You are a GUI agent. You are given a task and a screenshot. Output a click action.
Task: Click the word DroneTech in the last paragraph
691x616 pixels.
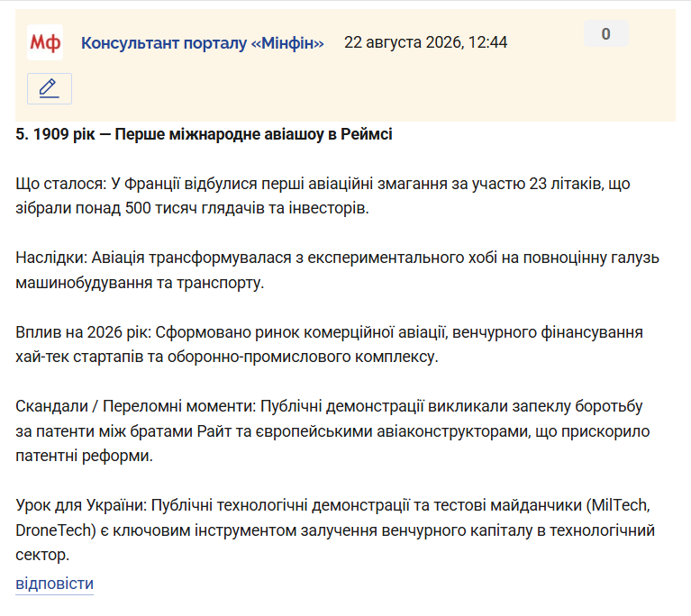click(x=53, y=530)
